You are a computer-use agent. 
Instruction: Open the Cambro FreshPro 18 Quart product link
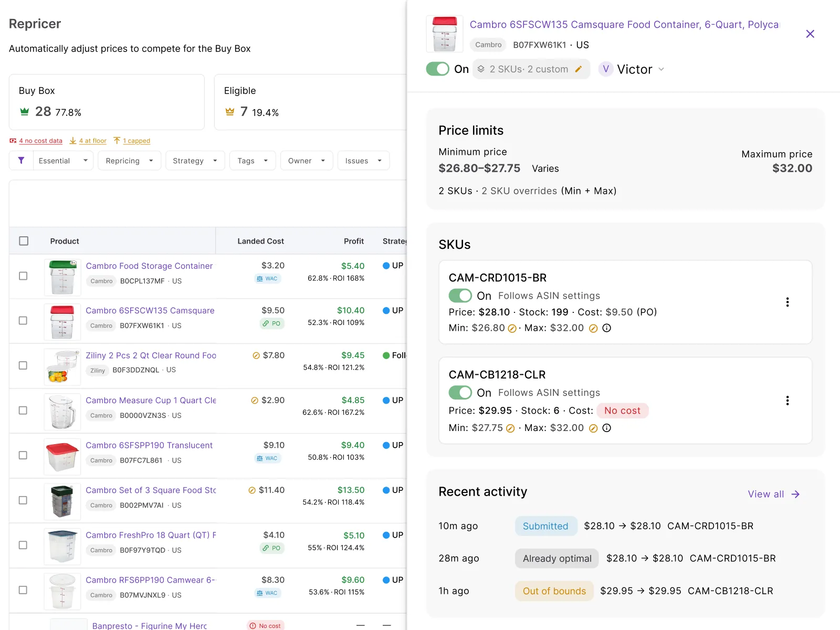point(151,535)
